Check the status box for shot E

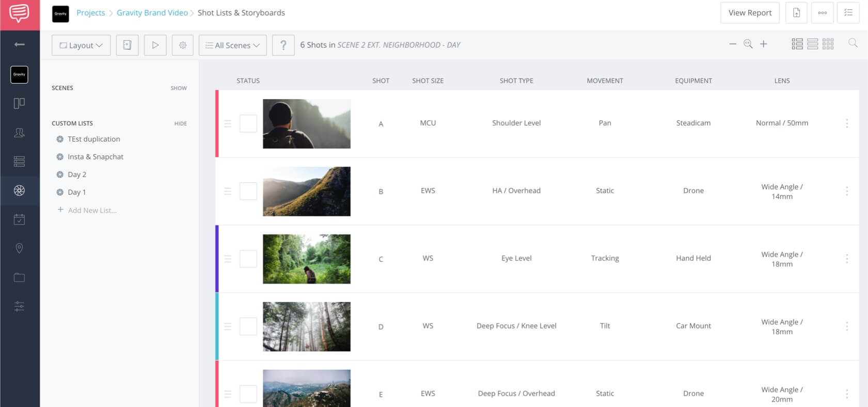pos(248,395)
